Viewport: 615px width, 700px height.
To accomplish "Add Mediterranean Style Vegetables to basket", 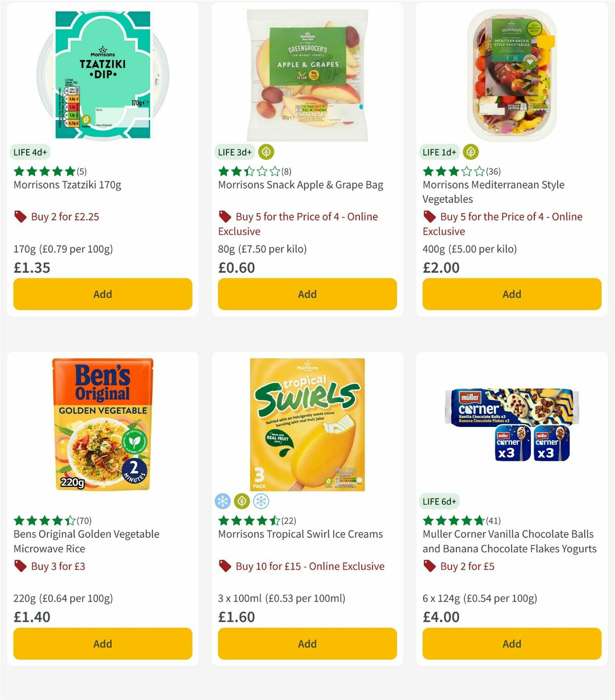I will 511,294.
